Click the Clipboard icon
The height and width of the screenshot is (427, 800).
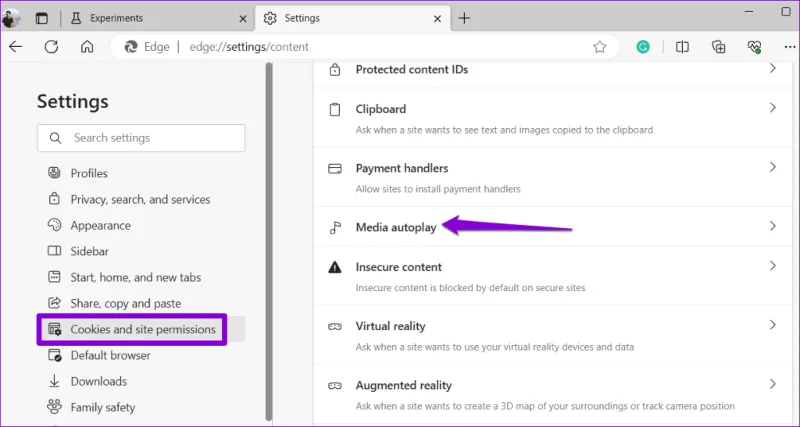(x=335, y=109)
